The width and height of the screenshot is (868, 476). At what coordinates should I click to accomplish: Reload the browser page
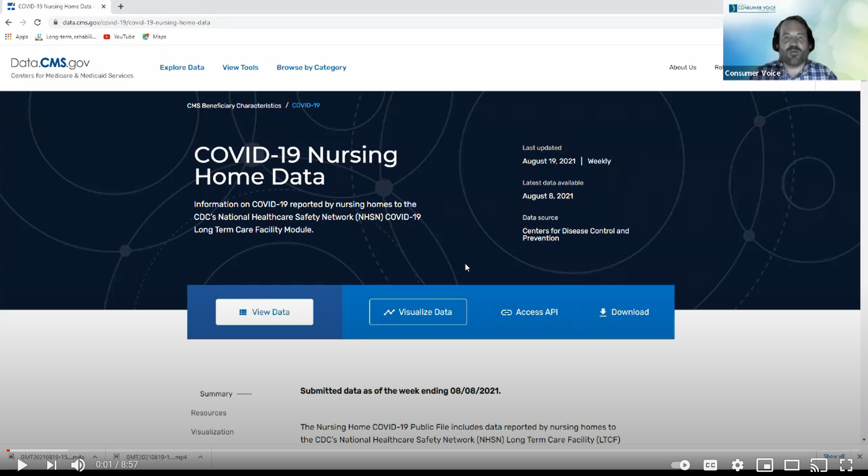click(x=37, y=22)
